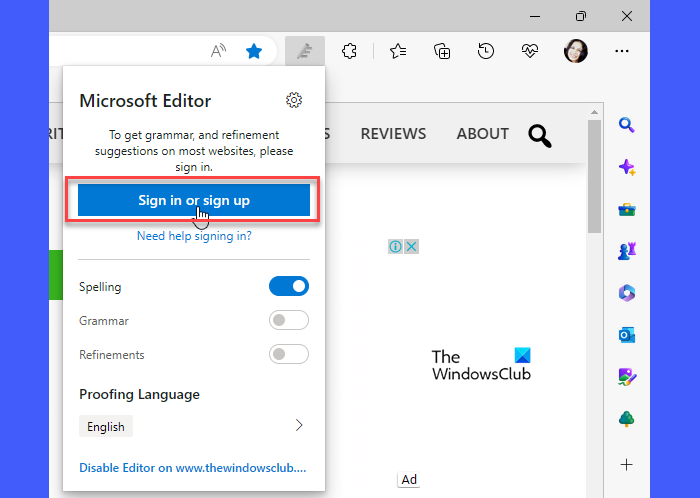Image resolution: width=700 pixels, height=498 pixels.
Task: Open sidebar Tools briefcase icon
Action: click(627, 209)
